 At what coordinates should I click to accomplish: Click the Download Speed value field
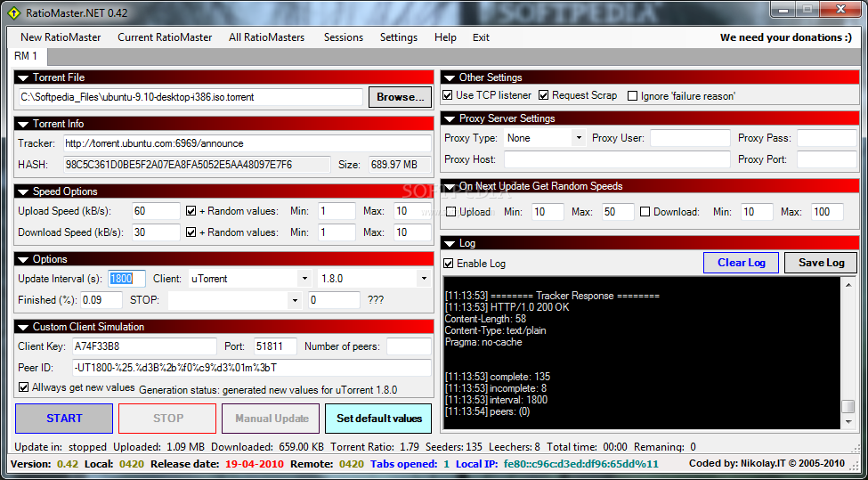click(156, 232)
